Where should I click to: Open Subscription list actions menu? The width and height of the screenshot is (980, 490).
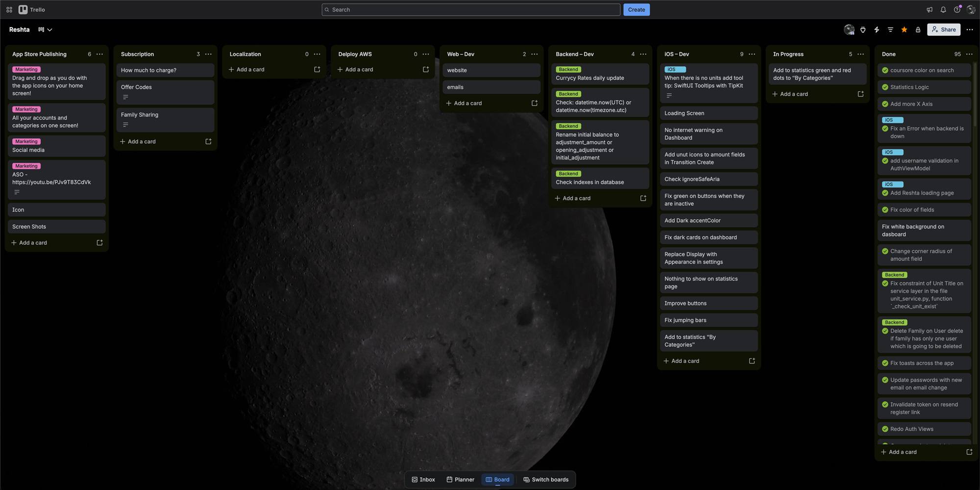click(208, 54)
